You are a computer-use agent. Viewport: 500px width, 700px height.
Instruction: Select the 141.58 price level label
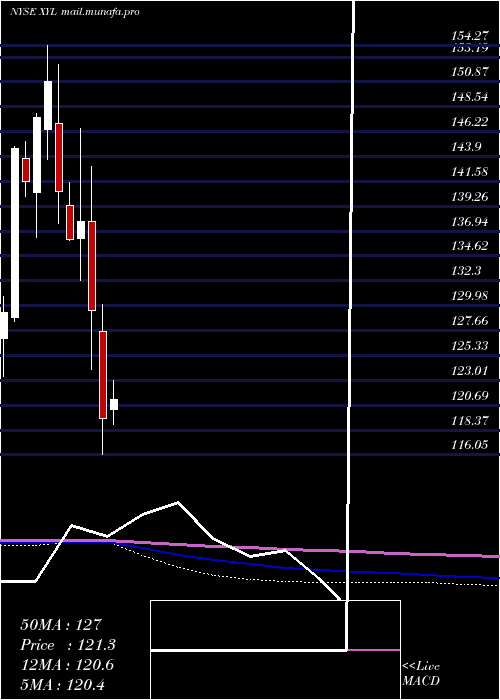click(470, 171)
